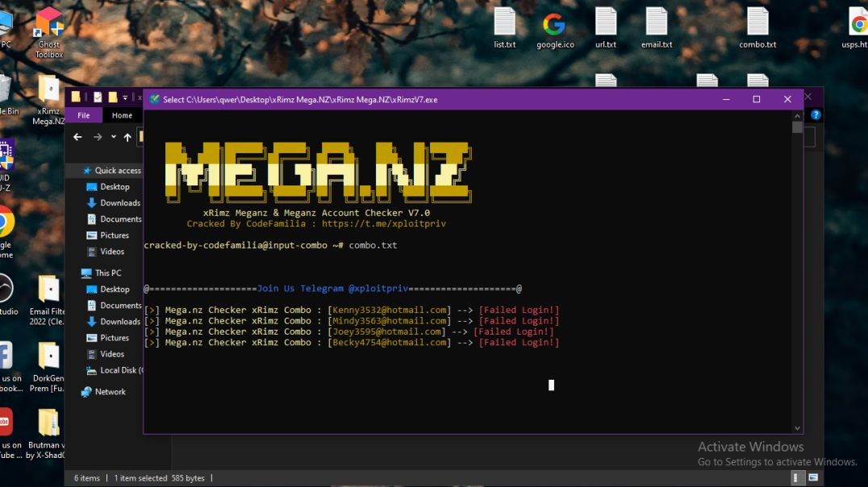The height and width of the screenshot is (487, 868).
Task: Open the Customize Quick Access Toolbar dropdown
Action: click(x=125, y=98)
